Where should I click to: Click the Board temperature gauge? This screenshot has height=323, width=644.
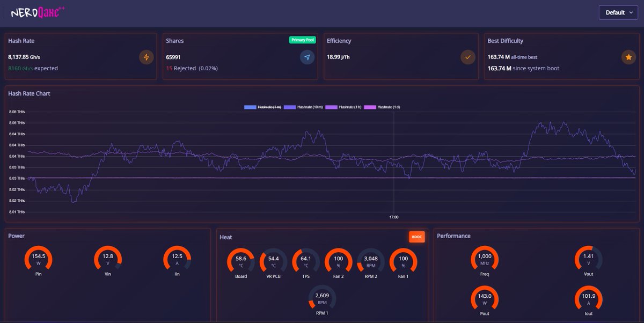[241, 262]
